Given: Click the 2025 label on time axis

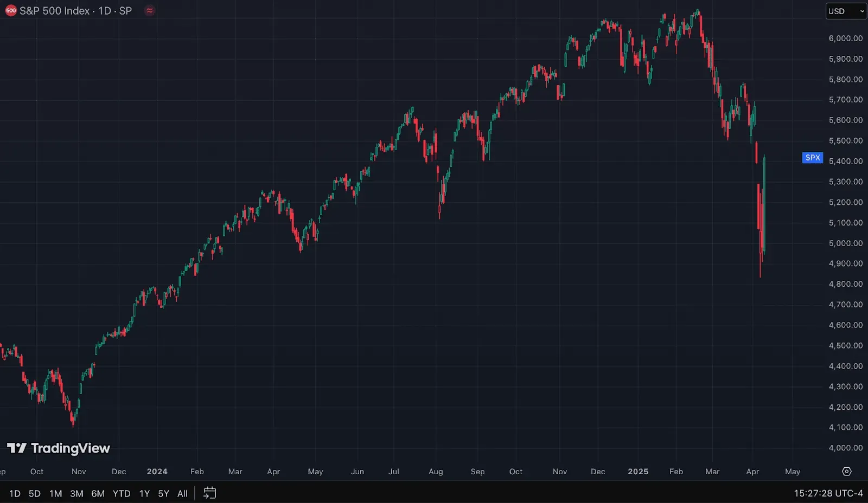Looking at the screenshot, I should pos(638,472).
